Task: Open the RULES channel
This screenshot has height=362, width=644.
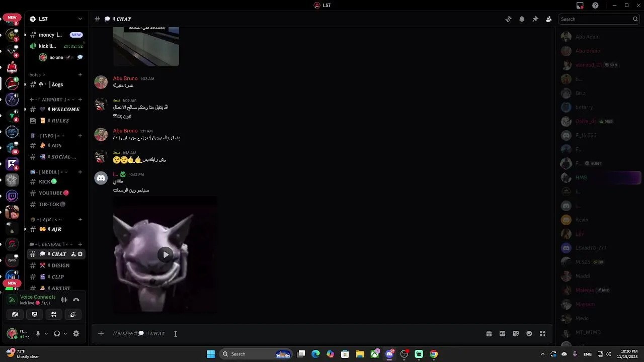Action: [55, 121]
